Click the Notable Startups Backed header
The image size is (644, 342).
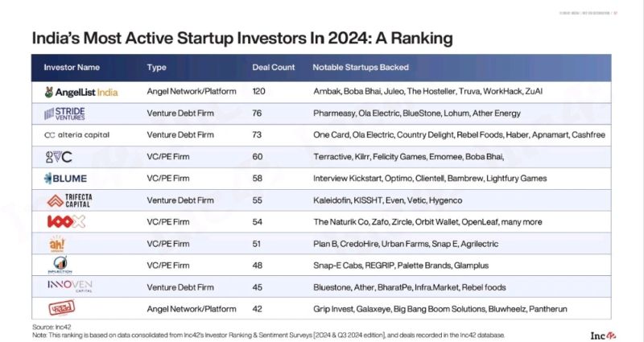coord(361,67)
